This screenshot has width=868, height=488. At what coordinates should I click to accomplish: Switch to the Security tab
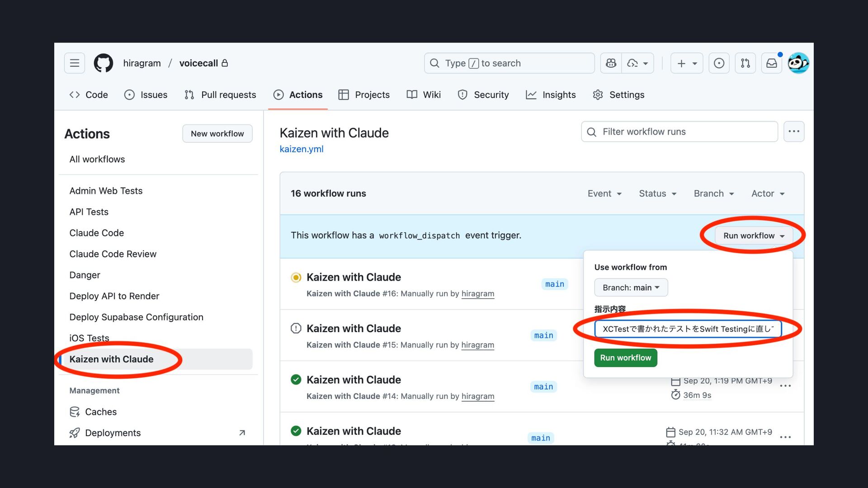coord(483,95)
